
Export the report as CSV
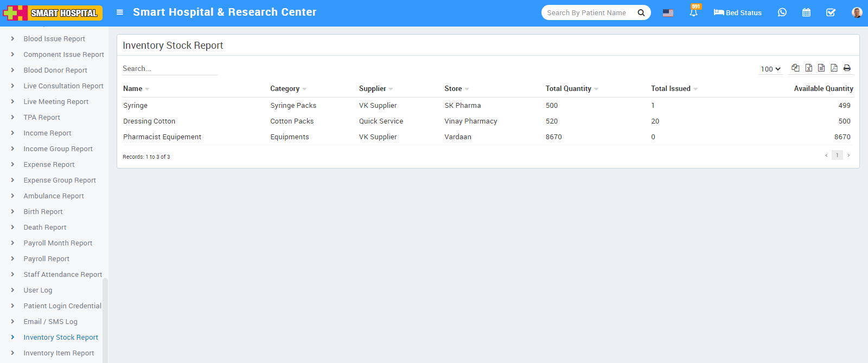point(821,68)
